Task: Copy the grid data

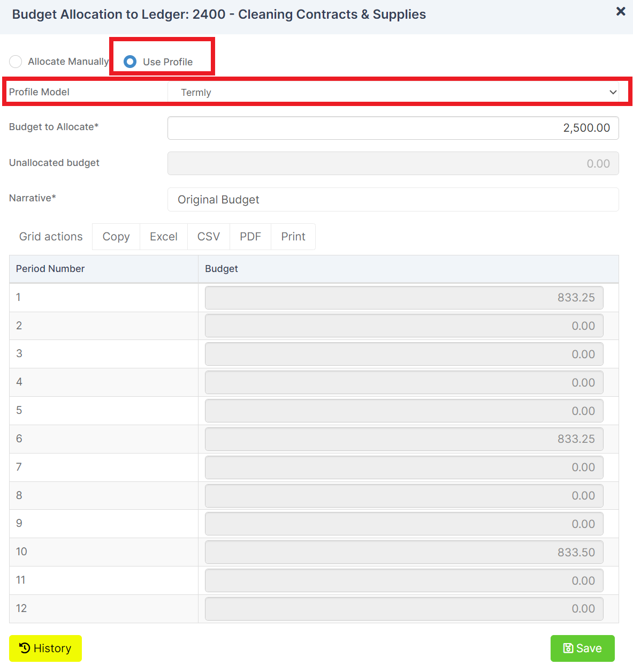Action: click(116, 236)
